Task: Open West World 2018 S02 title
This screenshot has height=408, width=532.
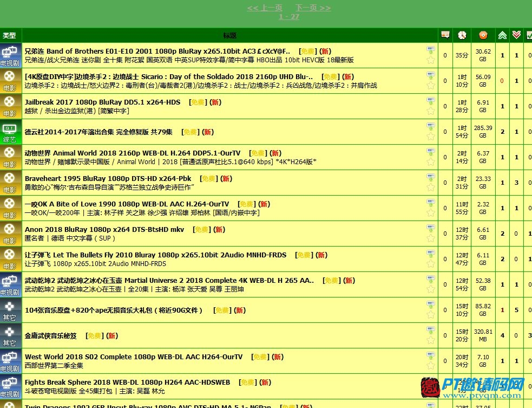Action: (x=134, y=357)
